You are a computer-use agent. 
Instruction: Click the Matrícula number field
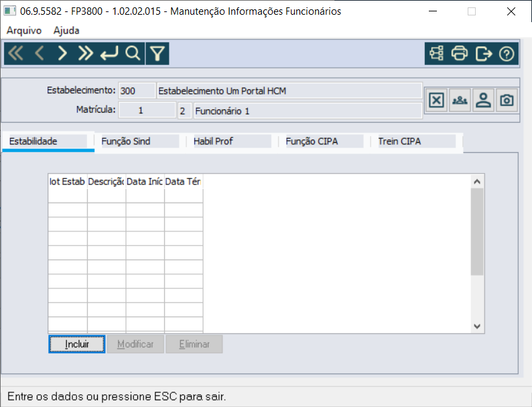click(147, 111)
